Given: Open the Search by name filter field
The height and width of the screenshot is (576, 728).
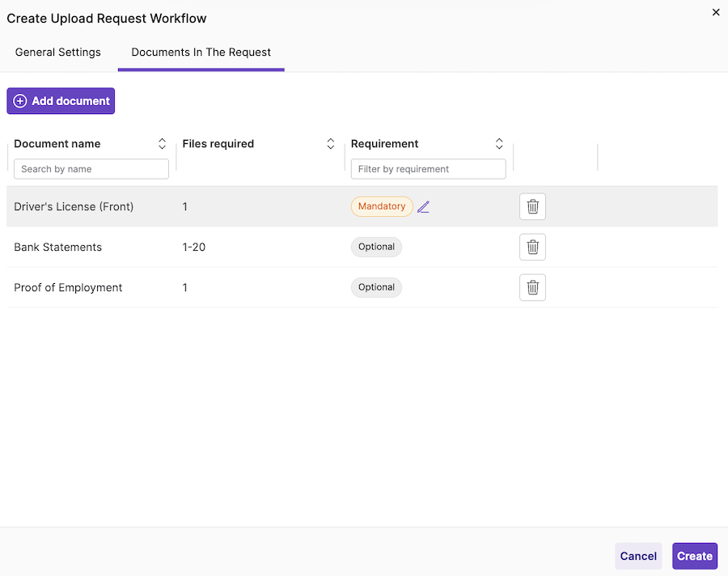Looking at the screenshot, I should coord(91,168).
